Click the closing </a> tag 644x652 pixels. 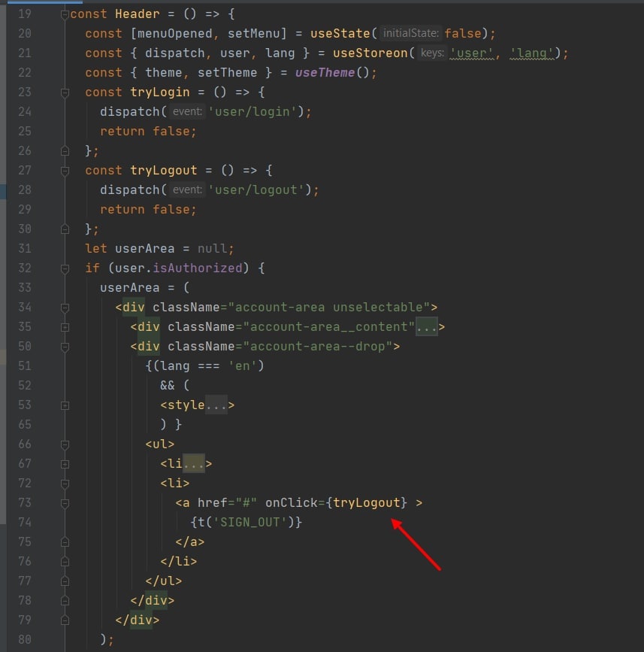tap(190, 541)
